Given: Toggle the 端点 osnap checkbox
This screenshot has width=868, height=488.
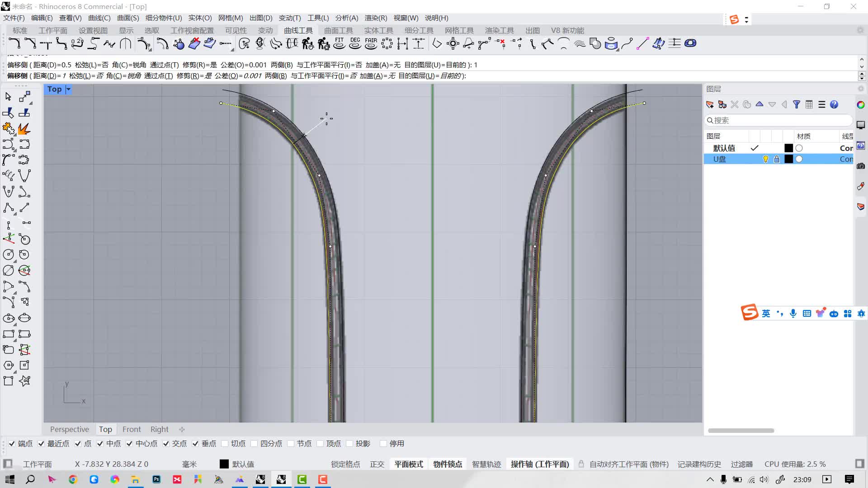Looking at the screenshot, I should click(12, 444).
